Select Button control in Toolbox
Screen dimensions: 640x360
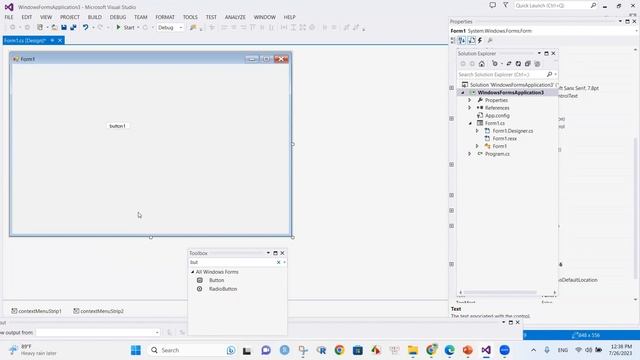(216, 280)
